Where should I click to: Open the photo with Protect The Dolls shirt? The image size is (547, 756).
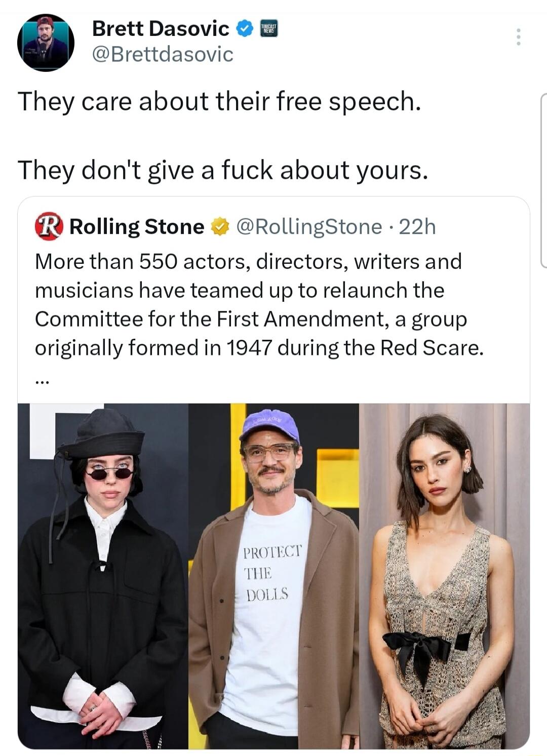273,576
